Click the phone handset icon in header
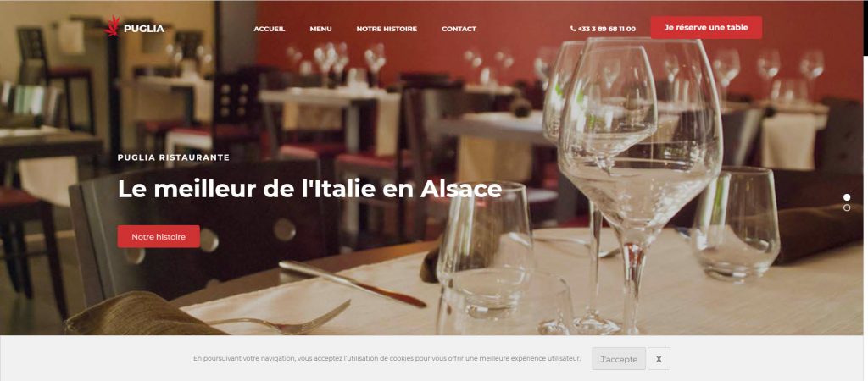 (573, 29)
